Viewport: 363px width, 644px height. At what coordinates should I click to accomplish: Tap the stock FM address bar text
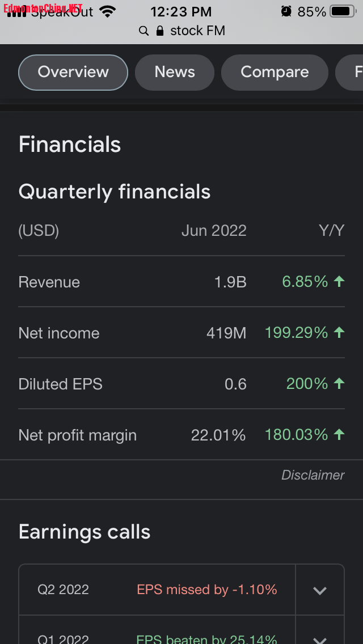point(197,31)
